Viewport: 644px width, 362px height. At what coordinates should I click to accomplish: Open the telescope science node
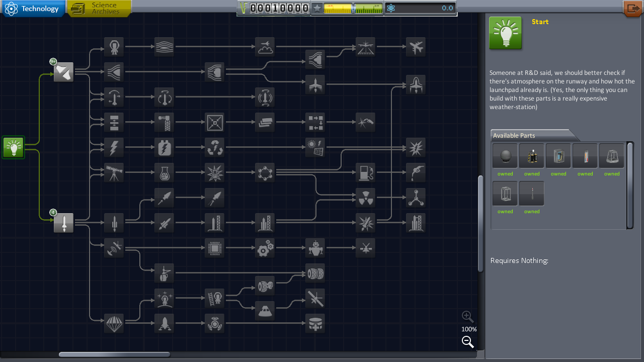pos(114,172)
